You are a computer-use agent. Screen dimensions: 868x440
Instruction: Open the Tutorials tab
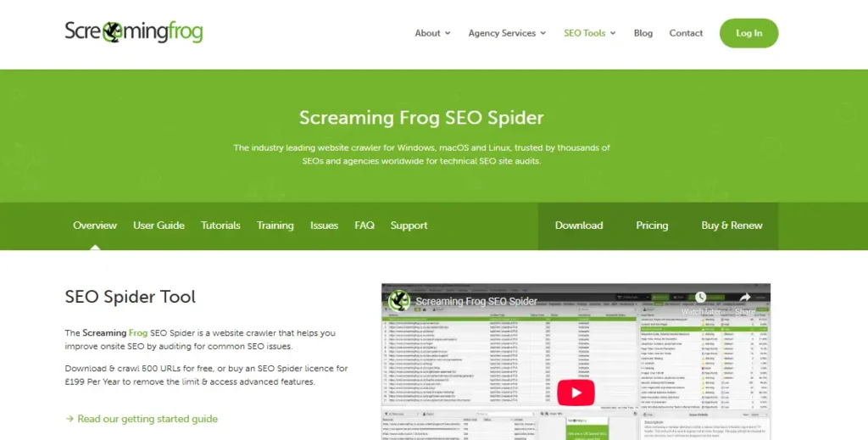coord(220,226)
